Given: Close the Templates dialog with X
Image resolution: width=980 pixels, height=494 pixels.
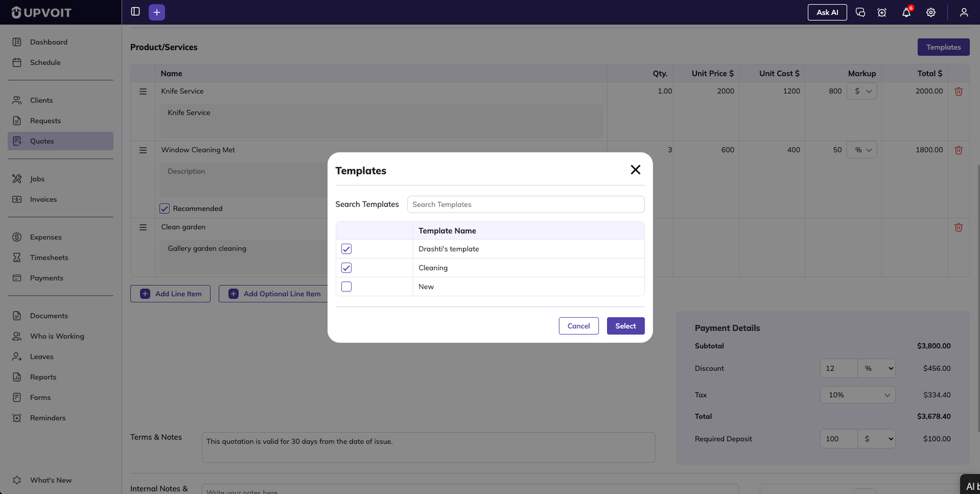Looking at the screenshot, I should [x=635, y=170].
